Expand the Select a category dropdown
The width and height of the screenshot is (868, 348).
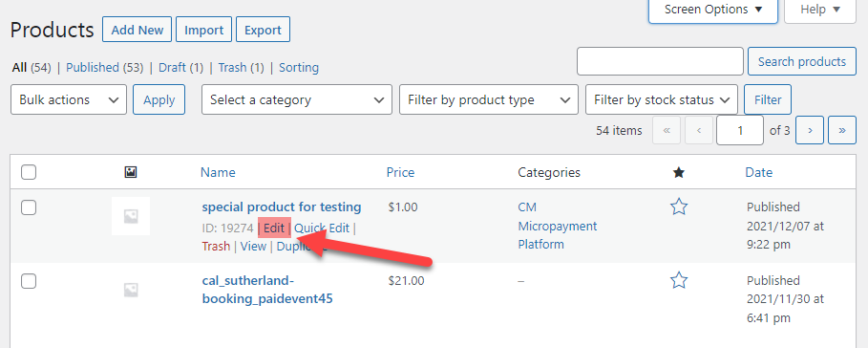(x=297, y=99)
